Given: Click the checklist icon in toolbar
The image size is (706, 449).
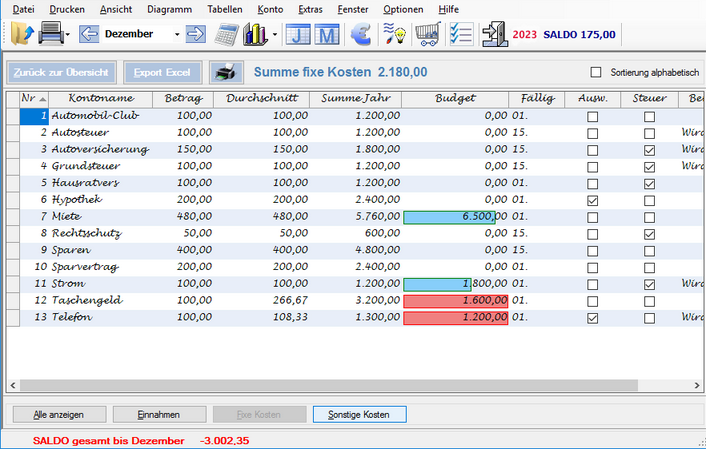Looking at the screenshot, I should point(458,34).
